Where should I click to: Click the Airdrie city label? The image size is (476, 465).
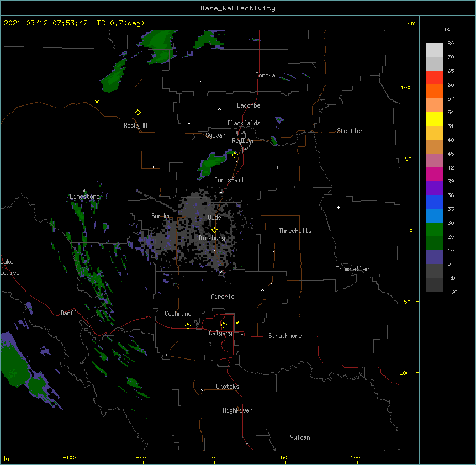(x=223, y=297)
